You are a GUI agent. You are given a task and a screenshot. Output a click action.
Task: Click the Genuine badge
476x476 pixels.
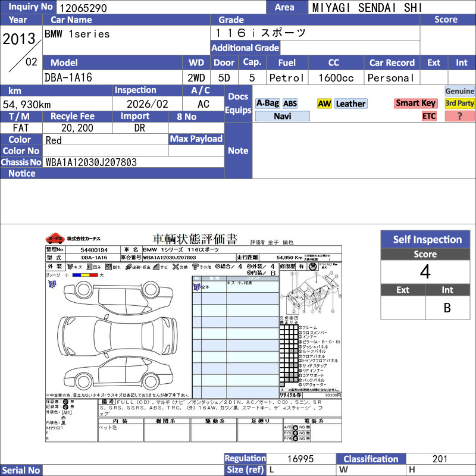459,91
